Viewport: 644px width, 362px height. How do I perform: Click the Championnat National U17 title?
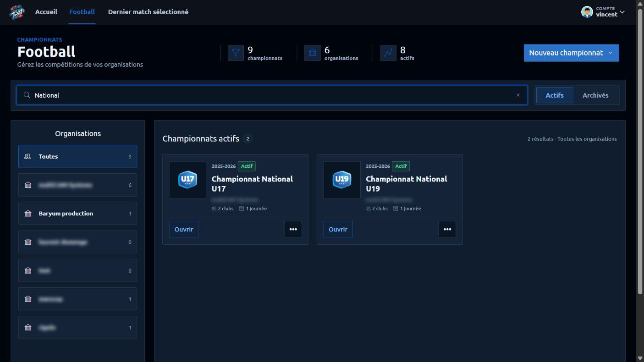(x=252, y=184)
